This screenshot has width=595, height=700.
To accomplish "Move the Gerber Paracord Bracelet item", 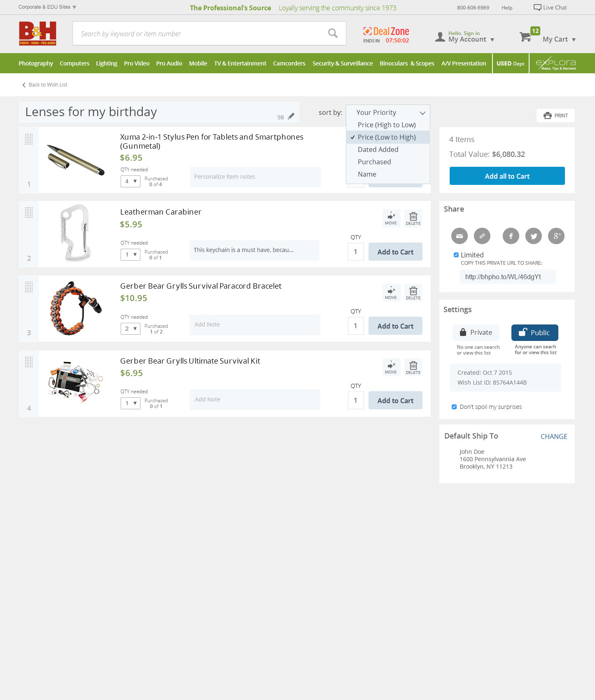I will point(391,292).
